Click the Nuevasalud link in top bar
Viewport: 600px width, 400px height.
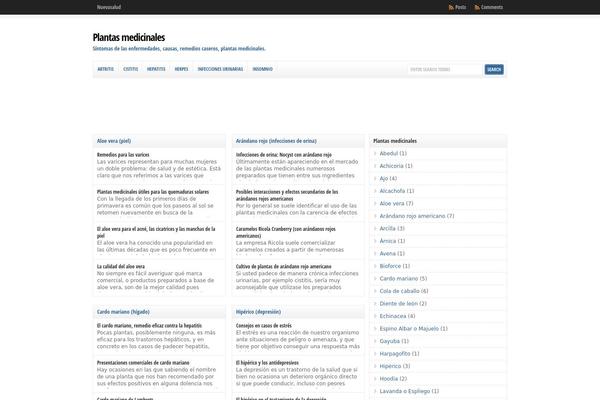[x=109, y=7]
